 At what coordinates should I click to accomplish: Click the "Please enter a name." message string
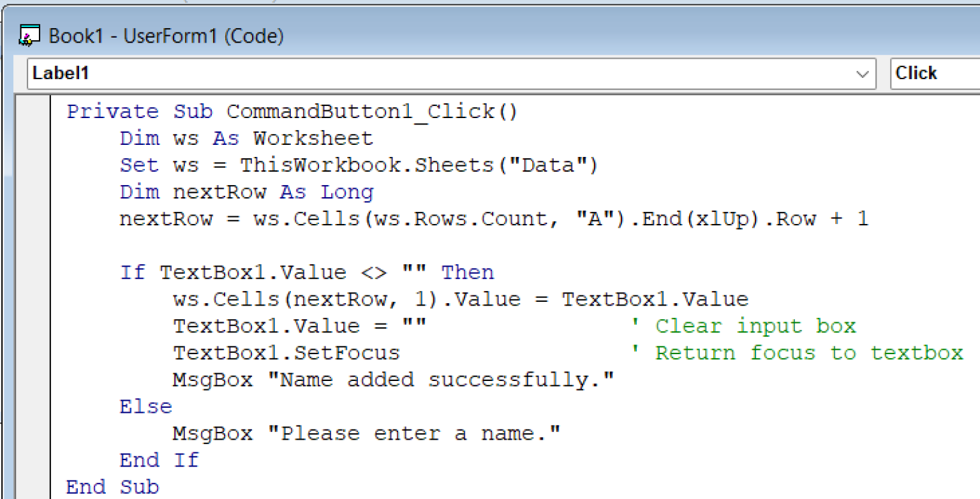tap(413, 434)
